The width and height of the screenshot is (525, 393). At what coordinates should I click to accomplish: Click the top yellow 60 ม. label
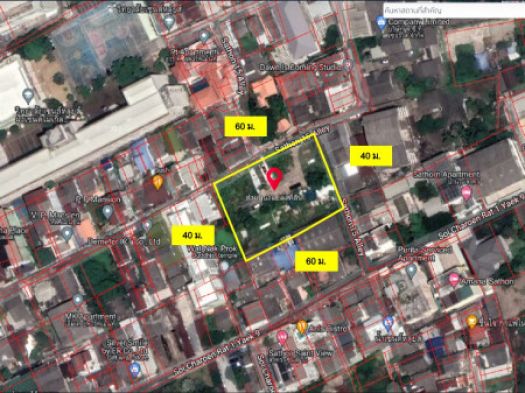(245, 127)
